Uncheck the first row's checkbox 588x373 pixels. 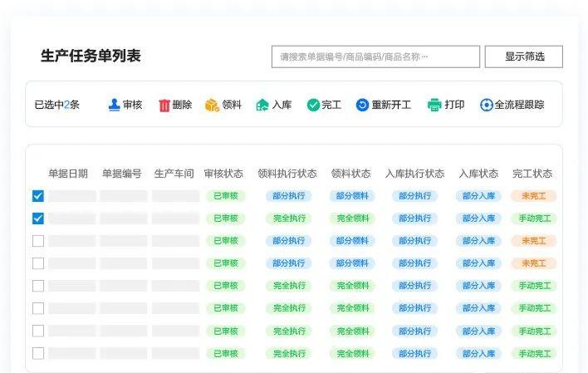click(38, 196)
